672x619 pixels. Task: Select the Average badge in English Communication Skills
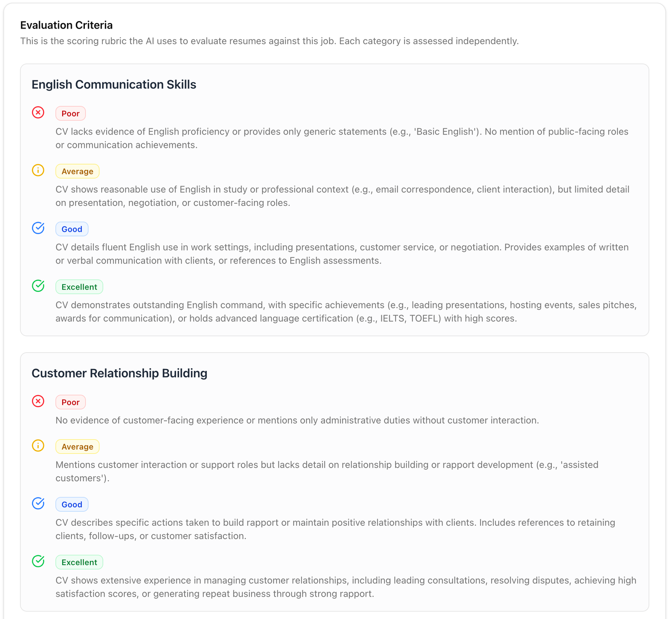click(x=77, y=171)
